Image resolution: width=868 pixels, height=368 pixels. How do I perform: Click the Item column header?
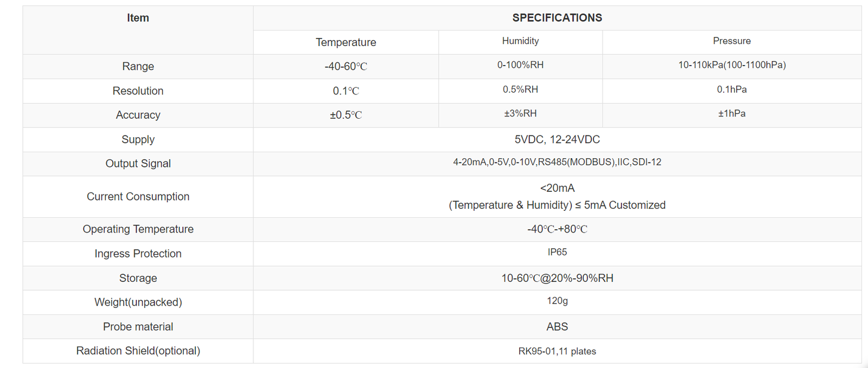(138, 18)
